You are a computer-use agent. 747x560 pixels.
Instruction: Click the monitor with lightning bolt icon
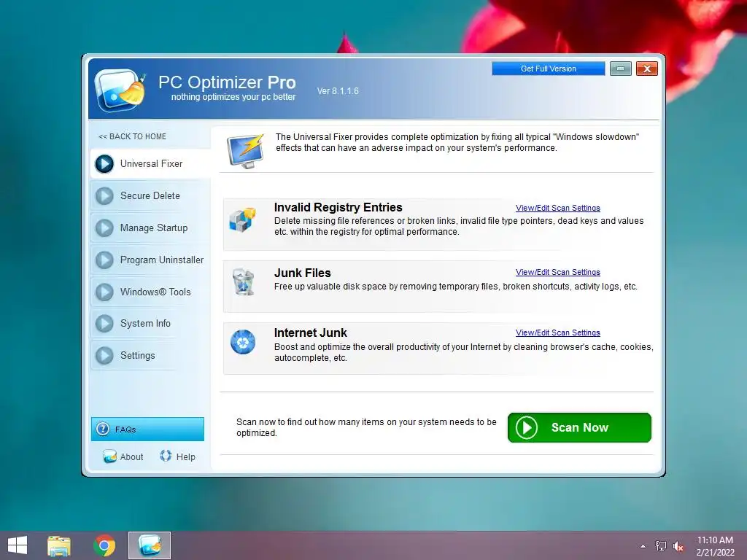tap(246, 151)
